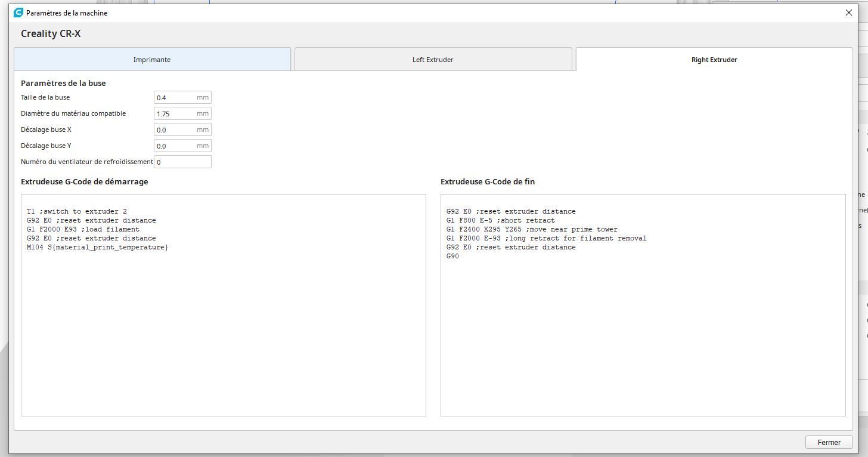Click the 'Paramètres de la buse' heading
This screenshot has width=868, height=457.
click(x=63, y=83)
